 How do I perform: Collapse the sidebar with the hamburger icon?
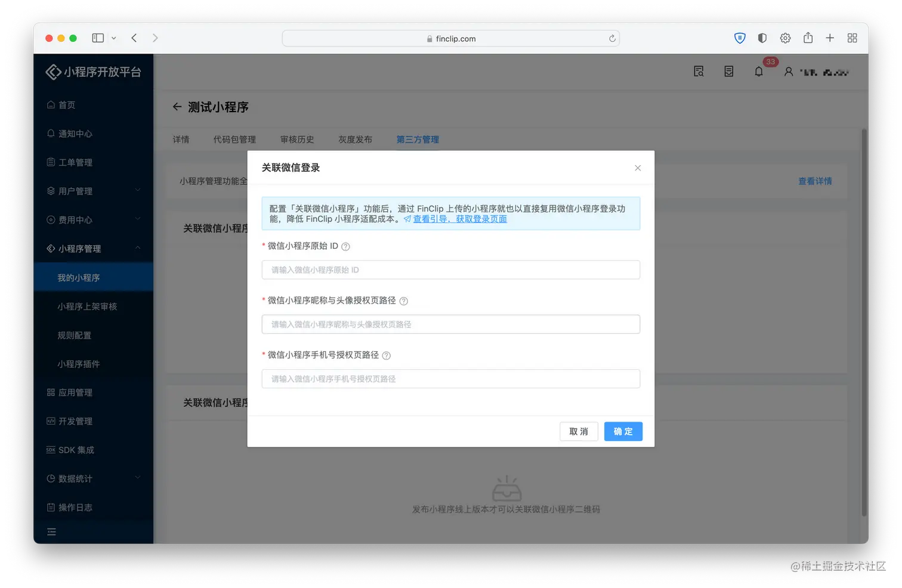tap(51, 532)
